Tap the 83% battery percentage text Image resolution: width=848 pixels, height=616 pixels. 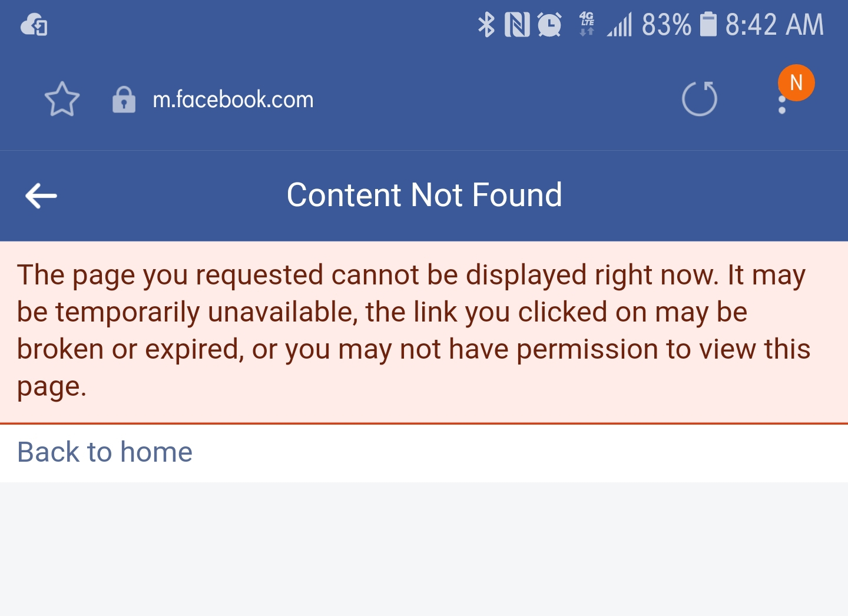click(666, 25)
